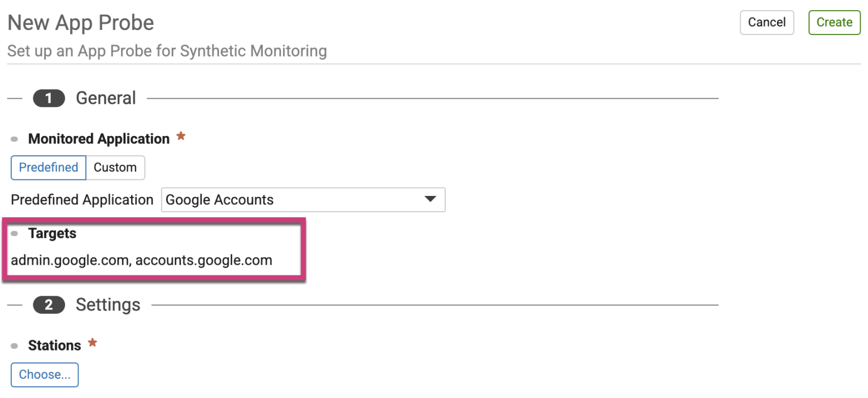Click the bullet beside Monitored Application
This screenshot has height=398, width=868.
click(15, 139)
